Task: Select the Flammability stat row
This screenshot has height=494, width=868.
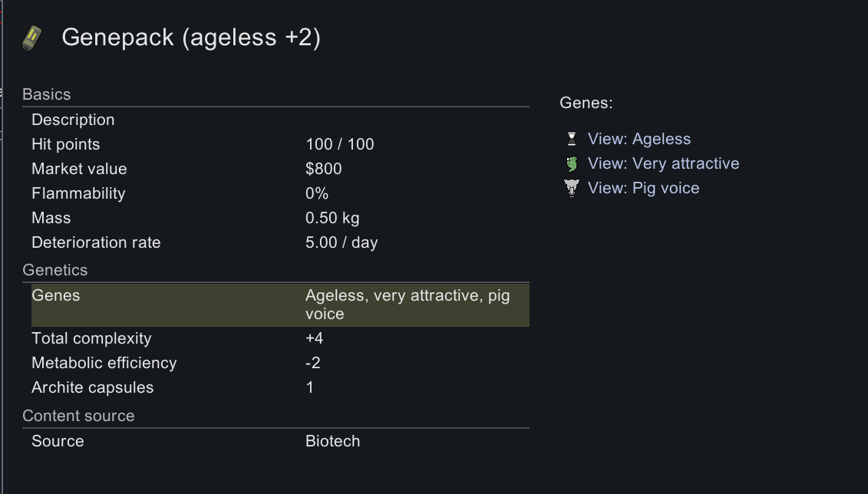Action: pos(280,193)
